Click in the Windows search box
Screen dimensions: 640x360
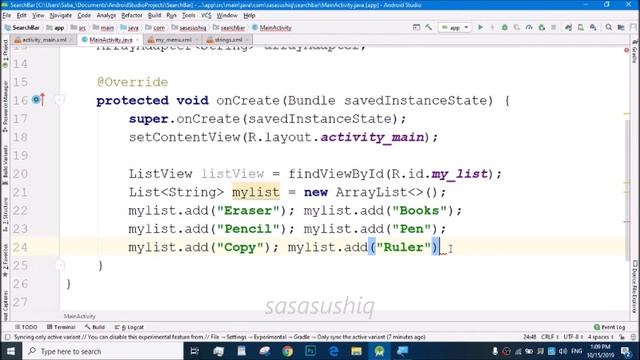coord(103,351)
